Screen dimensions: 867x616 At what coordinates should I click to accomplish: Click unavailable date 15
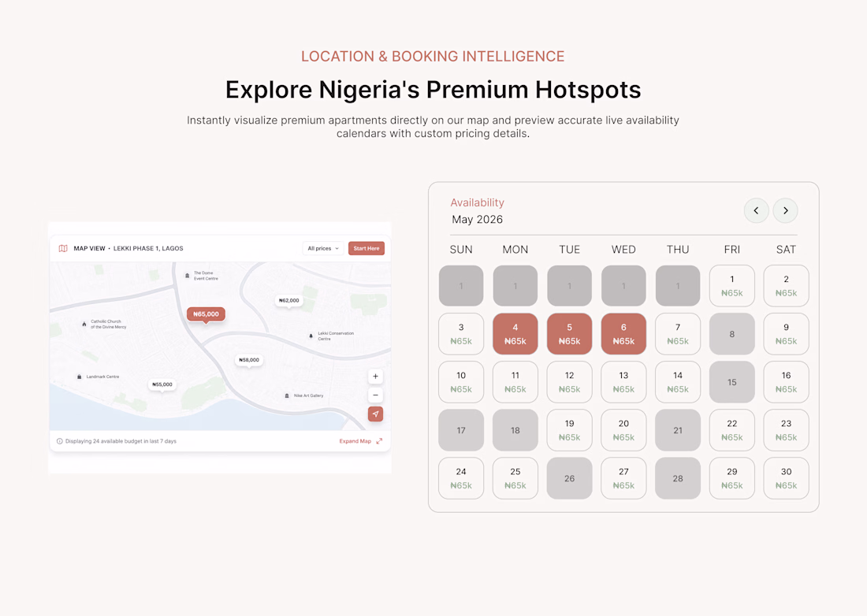coord(732,382)
